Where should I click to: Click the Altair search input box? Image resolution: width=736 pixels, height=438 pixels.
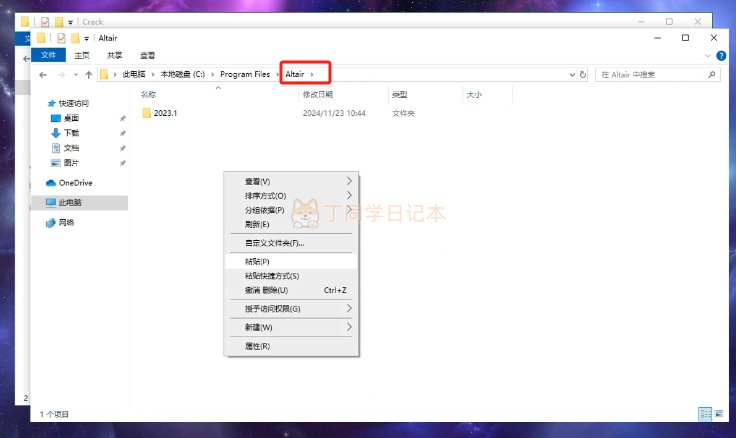(650, 75)
